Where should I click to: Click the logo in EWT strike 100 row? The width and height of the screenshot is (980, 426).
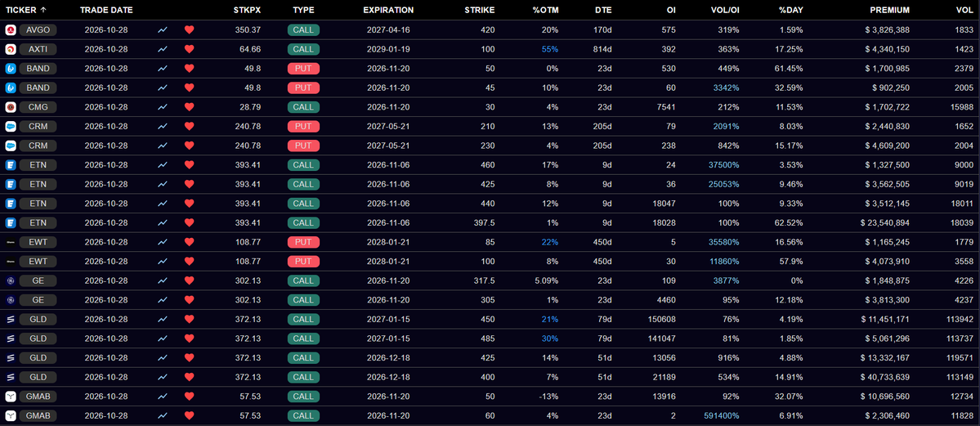(x=10, y=262)
